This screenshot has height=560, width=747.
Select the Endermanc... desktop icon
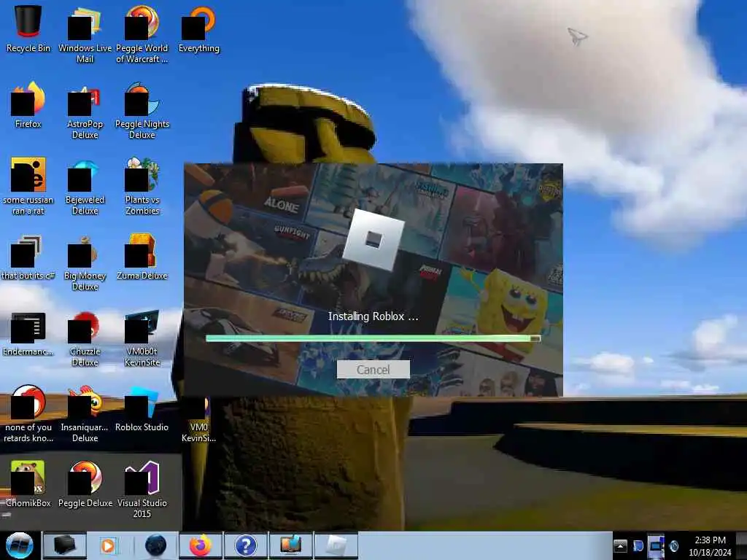click(28, 332)
